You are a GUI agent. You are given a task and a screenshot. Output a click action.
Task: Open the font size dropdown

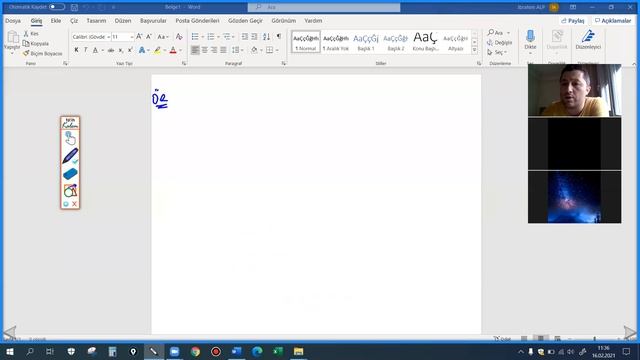(x=131, y=37)
